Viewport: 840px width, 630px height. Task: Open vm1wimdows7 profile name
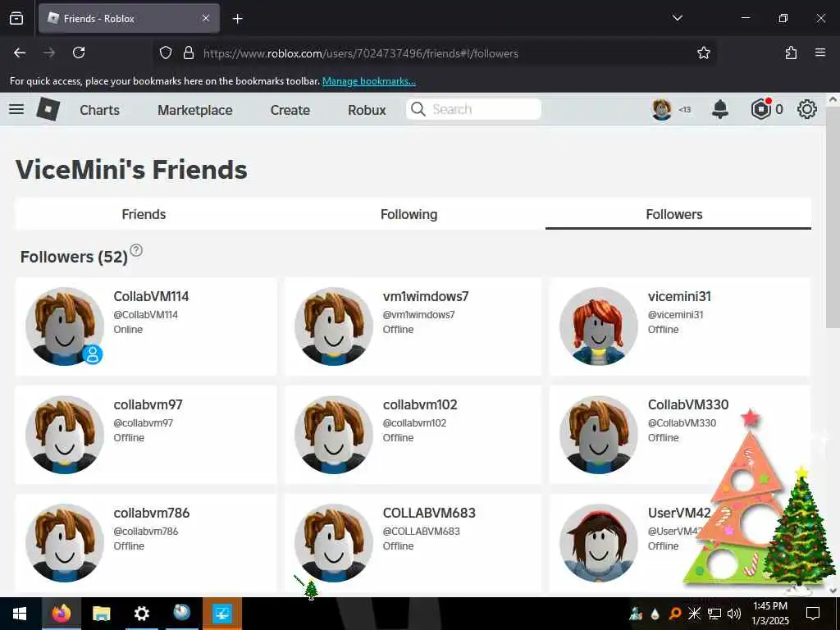point(426,296)
